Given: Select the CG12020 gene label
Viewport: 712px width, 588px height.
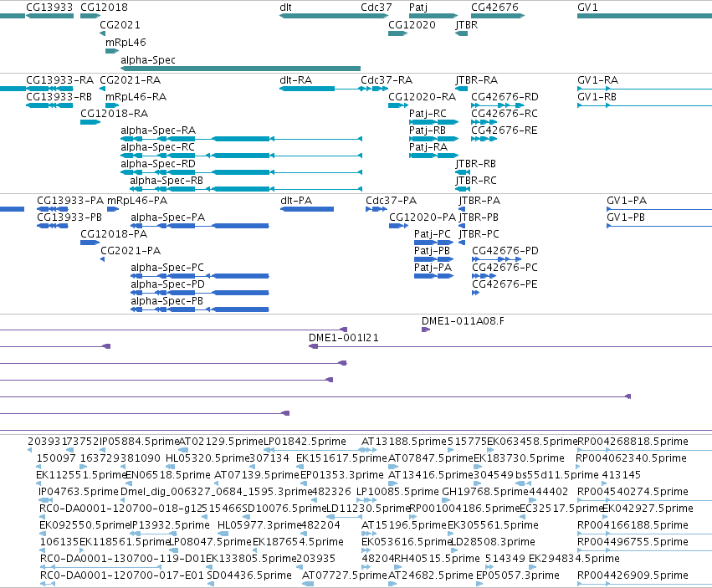Looking at the screenshot, I should [x=412, y=25].
